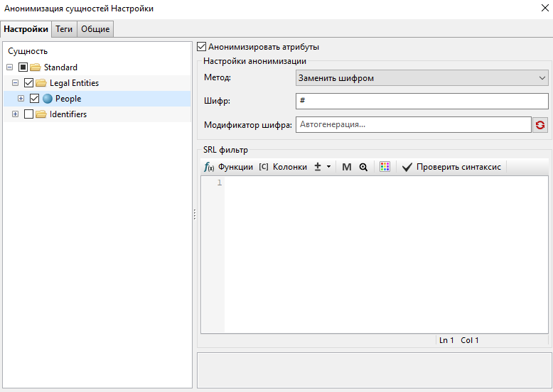Toggle the People checkbox
Viewport: 553px width, 392px height.
pyautogui.click(x=34, y=99)
